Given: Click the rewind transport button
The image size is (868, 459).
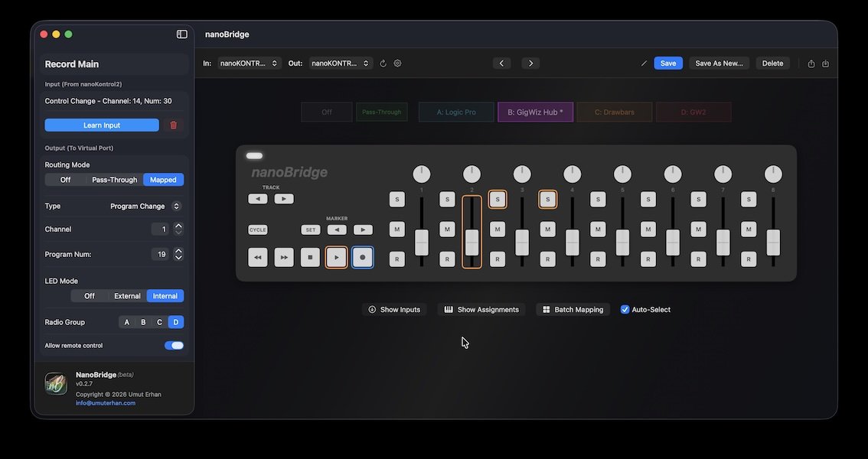Looking at the screenshot, I should [257, 257].
